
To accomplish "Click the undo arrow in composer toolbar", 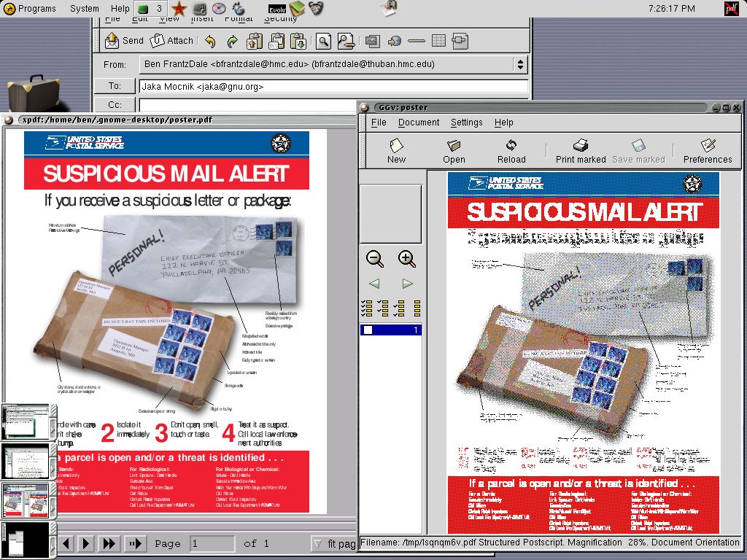I will point(210,42).
